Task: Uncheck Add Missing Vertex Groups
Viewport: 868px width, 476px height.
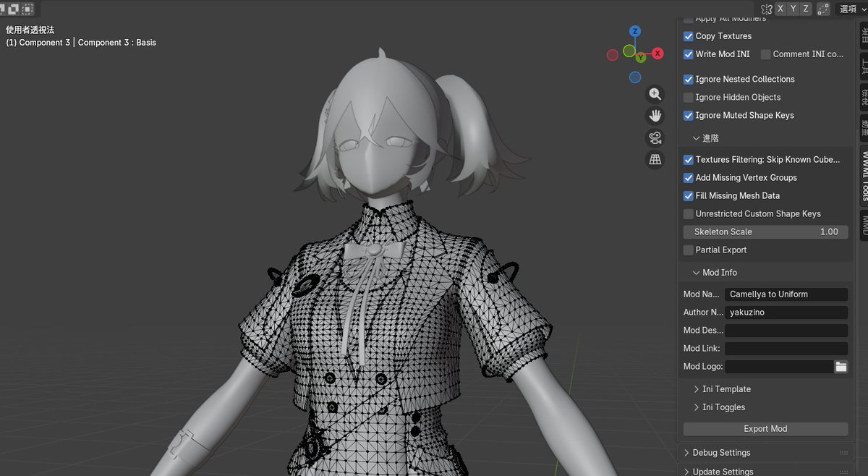Action: tap(688, 178)
